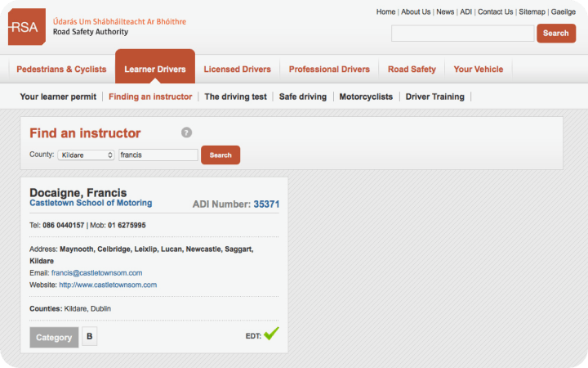Open Your learner permit submenu
Image resolution: width=588 pixels, height=368 pixels.
[x=58, y=96]
